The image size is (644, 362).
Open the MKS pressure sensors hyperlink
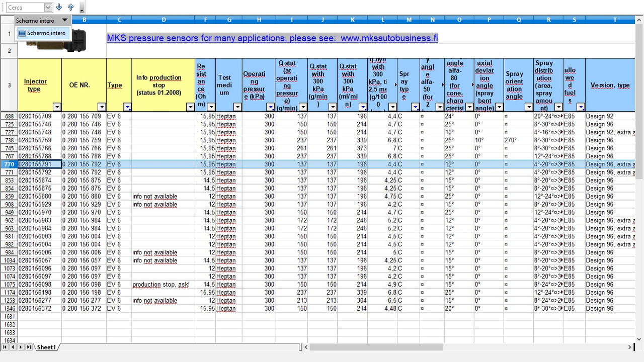point(272,38)
